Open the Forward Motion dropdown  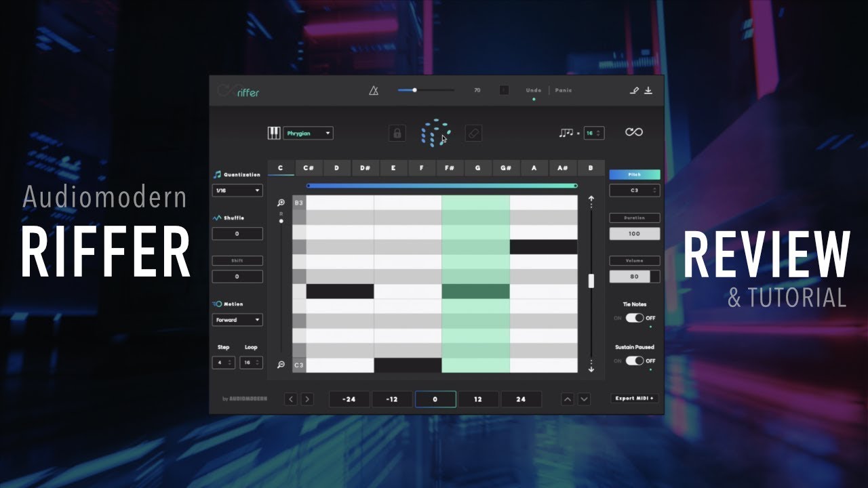[237, 320]
